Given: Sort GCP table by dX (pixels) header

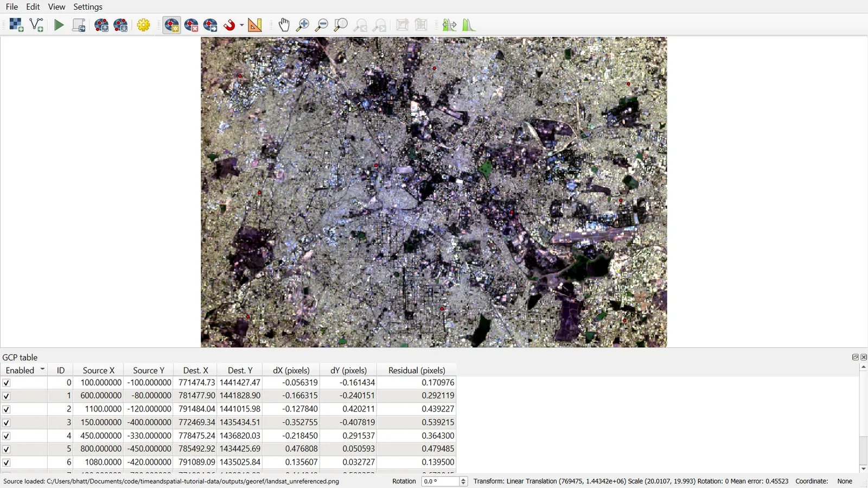Looking at the screenshot, I should coord(291,370).
